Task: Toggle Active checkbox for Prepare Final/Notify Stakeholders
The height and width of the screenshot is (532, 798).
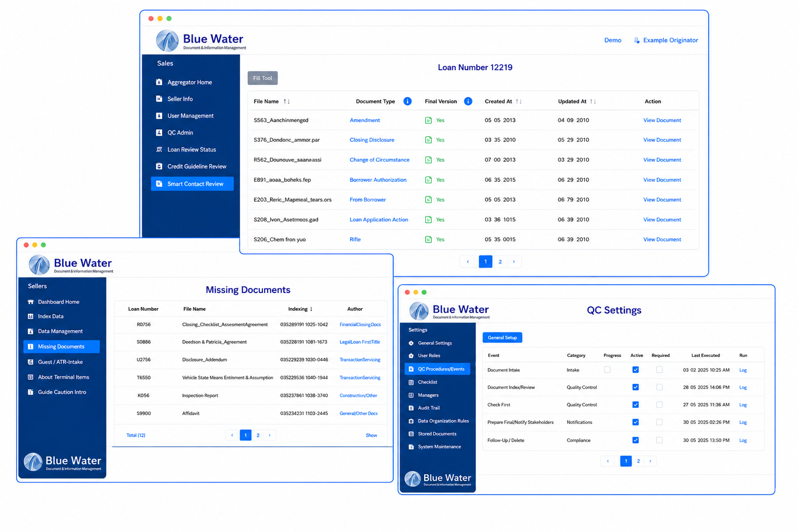Action: coord(635,422)
